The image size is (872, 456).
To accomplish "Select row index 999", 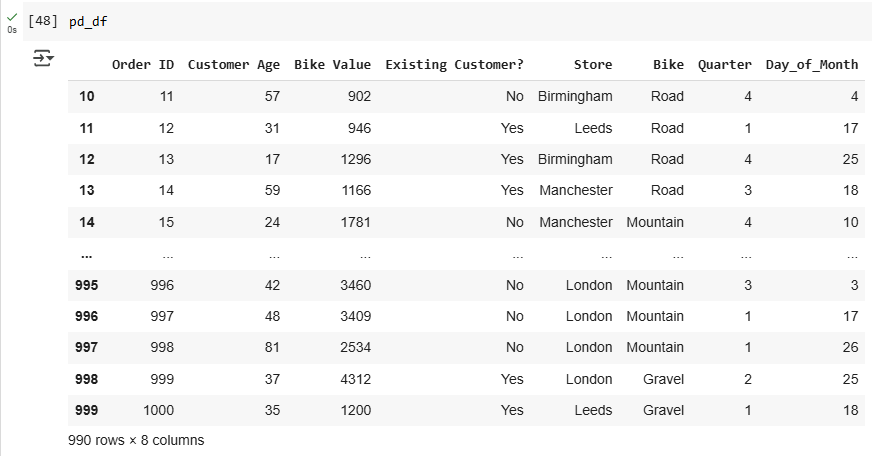I will (x=86, y=410).
